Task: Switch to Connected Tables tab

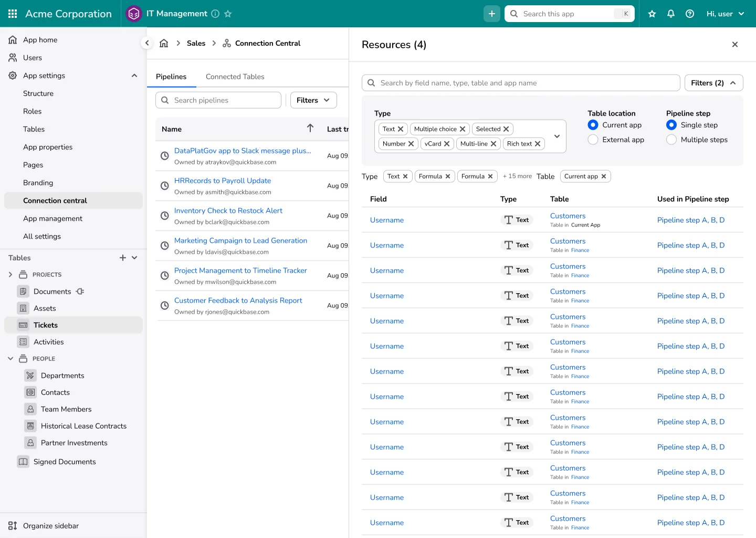Action: (x=235, y=77)
